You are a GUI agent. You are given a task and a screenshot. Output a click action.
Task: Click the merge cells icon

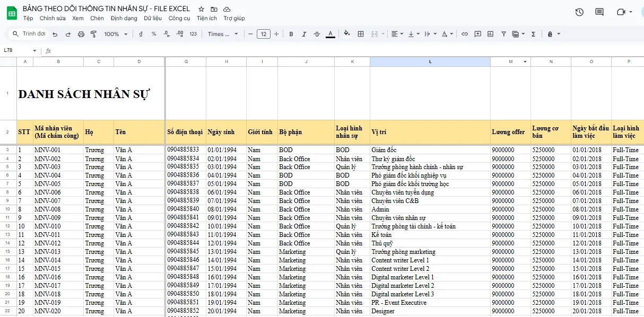(374, 34)
